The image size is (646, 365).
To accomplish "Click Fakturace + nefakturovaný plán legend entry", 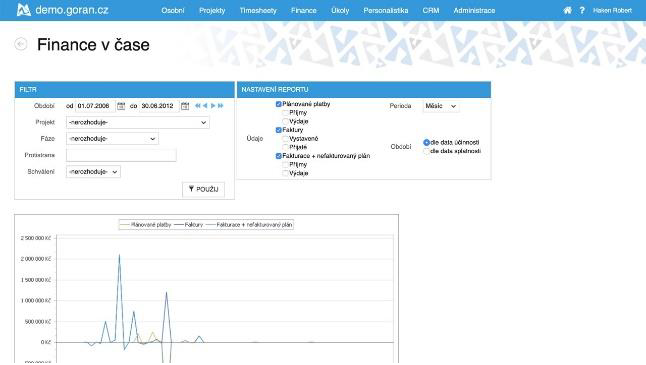I will (x=249, y=225).
